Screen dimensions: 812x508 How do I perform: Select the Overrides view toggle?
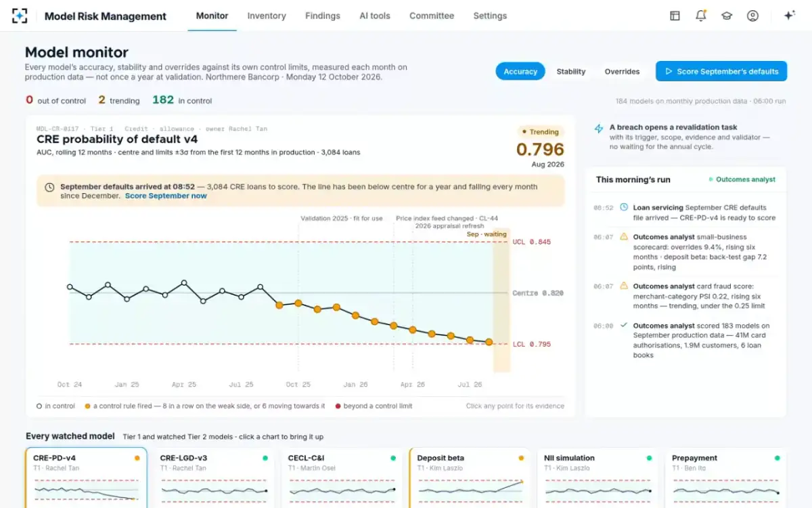click(622, 71)
